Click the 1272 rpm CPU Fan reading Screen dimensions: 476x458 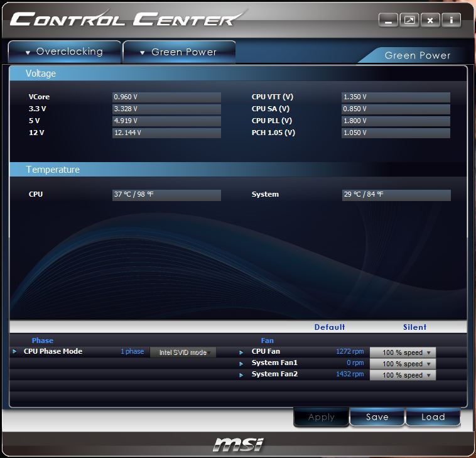(x=350, y=351)
